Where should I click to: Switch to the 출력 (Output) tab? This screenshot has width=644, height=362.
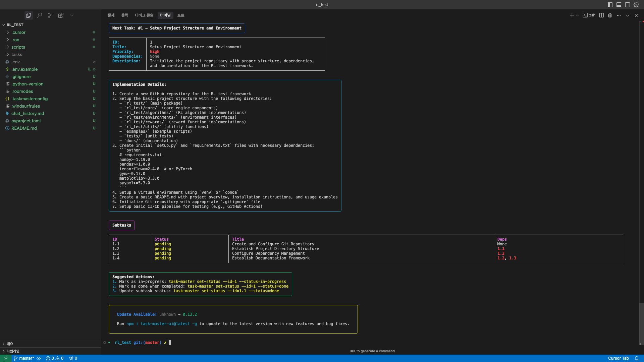(x=125, y=15)
